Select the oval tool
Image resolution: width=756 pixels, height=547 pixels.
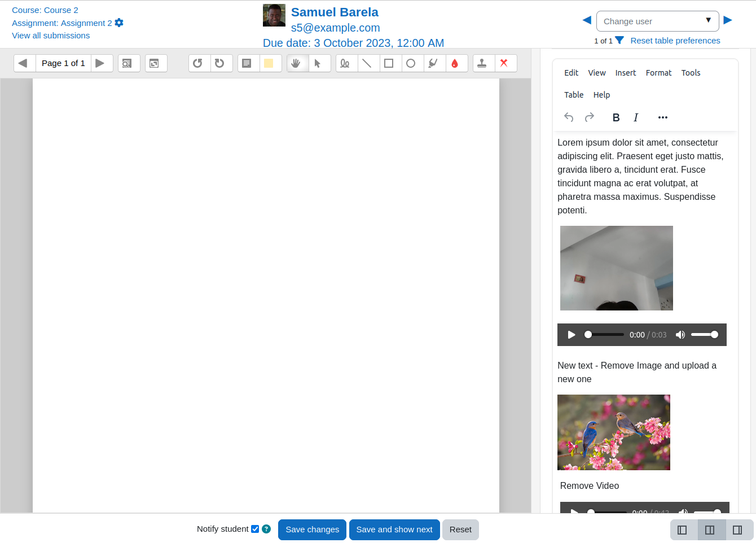412,63
